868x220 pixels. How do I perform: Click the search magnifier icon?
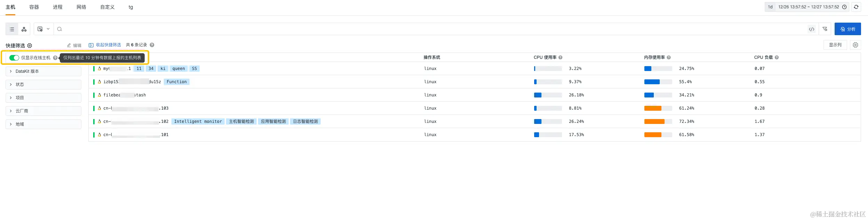click(x=59, y=29)
